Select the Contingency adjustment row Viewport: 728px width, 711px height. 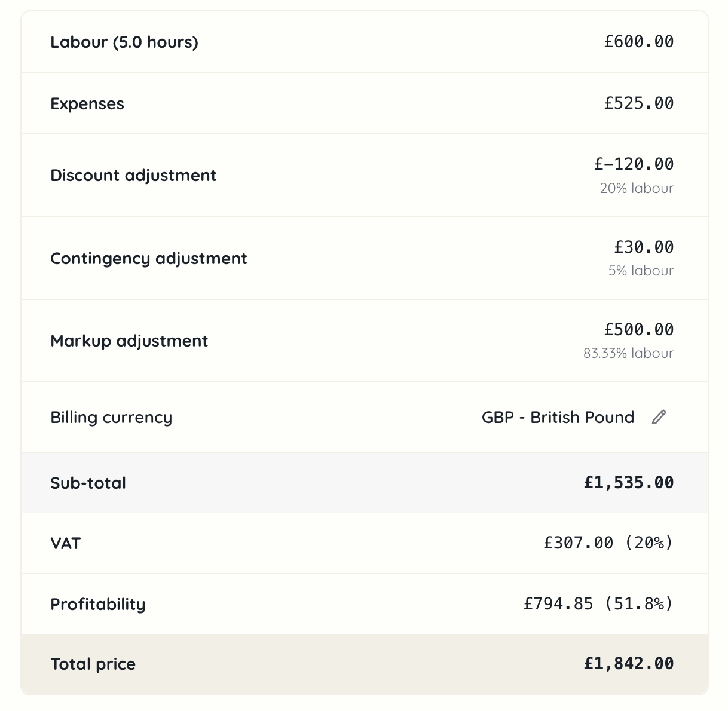pyautogui.click(x=149, y=258)
